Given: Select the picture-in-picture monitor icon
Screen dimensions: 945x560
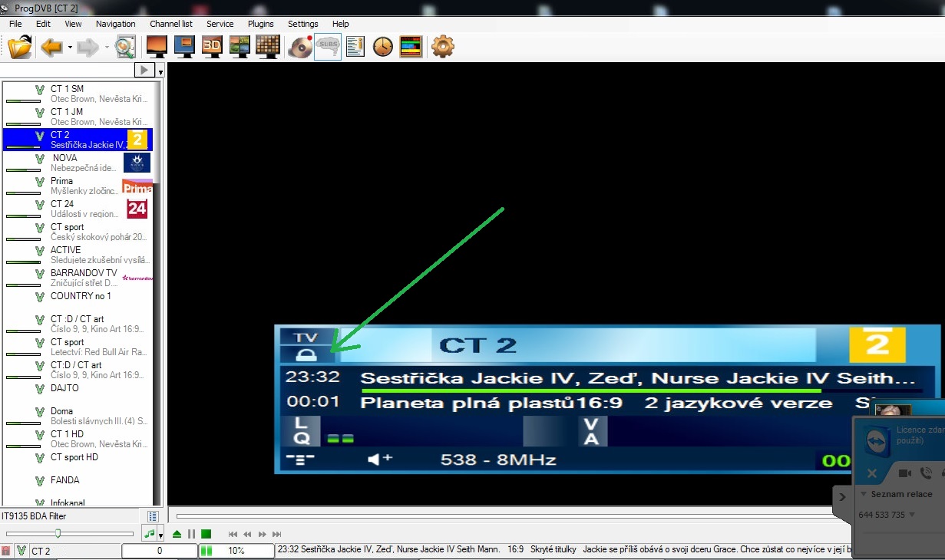Looking at the screenshot, I should tap(184, 47).
